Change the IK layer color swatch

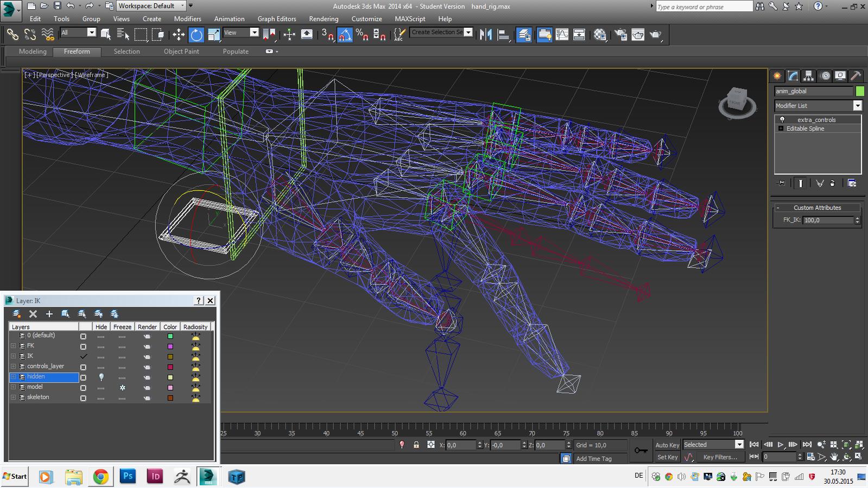coord(170,357)
